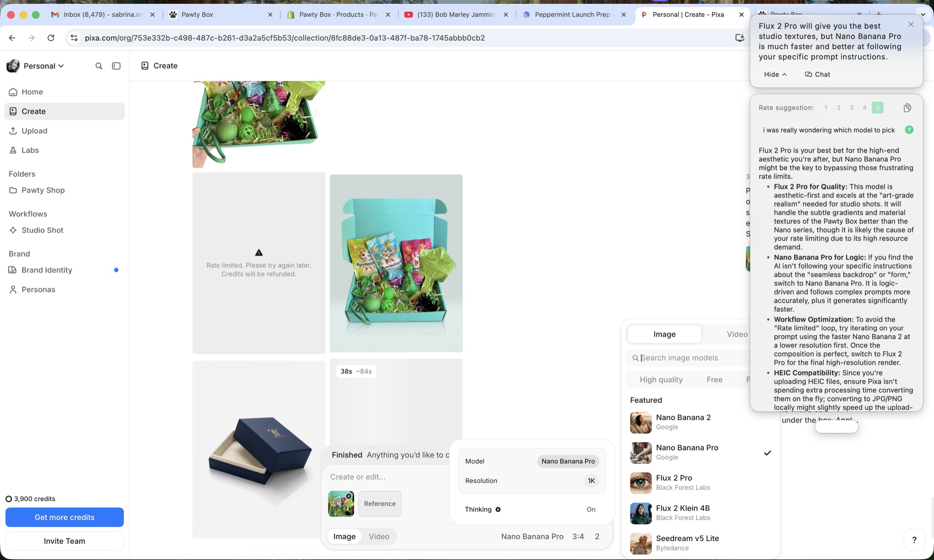Click the Upload icon in sidebar
Image resolution: width=934 pixels, height=560 pixels.
13,131
